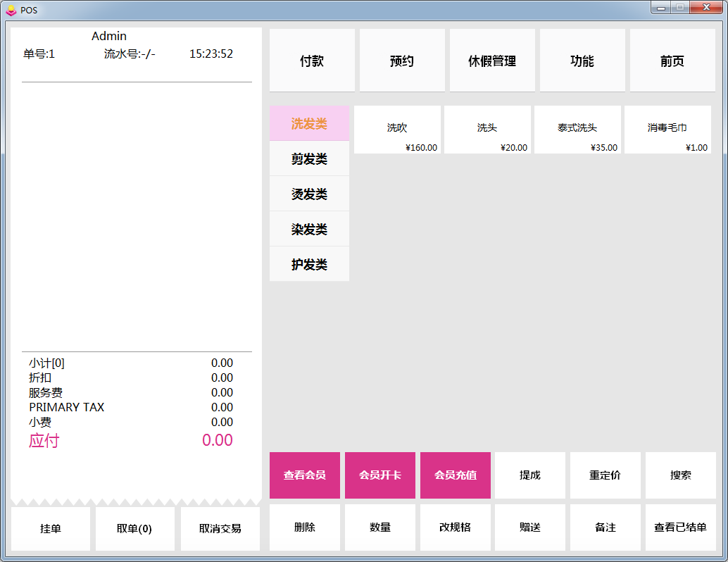
Task: Go to 前页 previous page
Action: click(672, 61)
